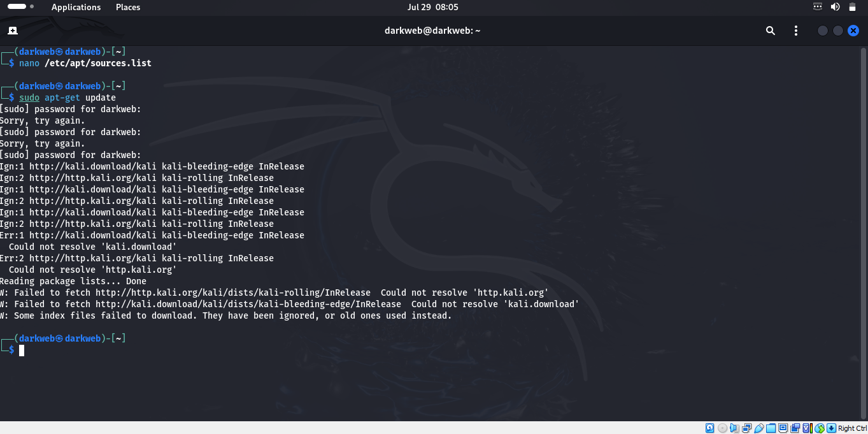
Task: Click the Activities workspace indicator pill
Action: [x=17, y=7]
